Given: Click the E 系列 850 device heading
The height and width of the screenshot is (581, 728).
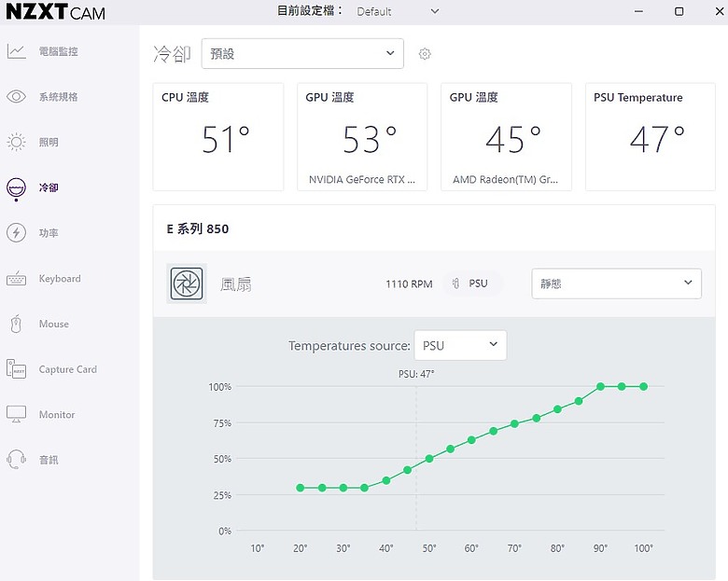Looking at the screenshot, I should 198,228.
